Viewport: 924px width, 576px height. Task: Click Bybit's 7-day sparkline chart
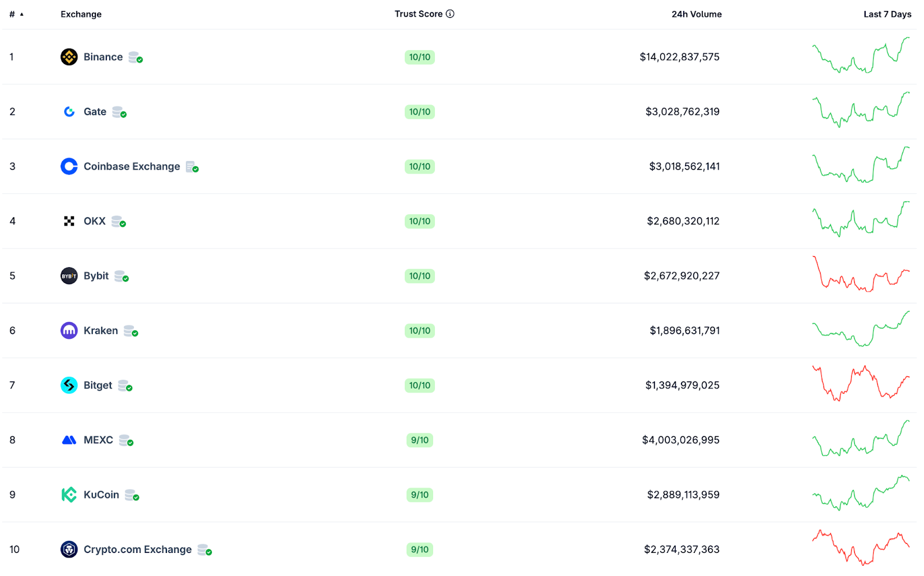tap(862, 276)
